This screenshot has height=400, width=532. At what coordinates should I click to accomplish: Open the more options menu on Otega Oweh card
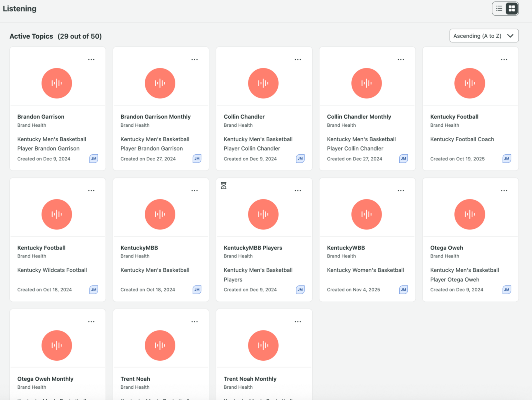[x=504, y=191]
